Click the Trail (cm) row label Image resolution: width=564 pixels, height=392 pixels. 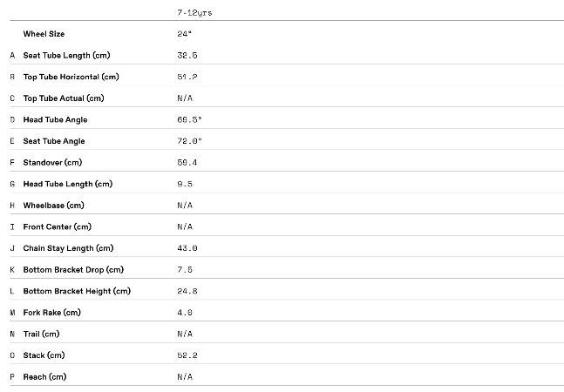pos(41,334)
